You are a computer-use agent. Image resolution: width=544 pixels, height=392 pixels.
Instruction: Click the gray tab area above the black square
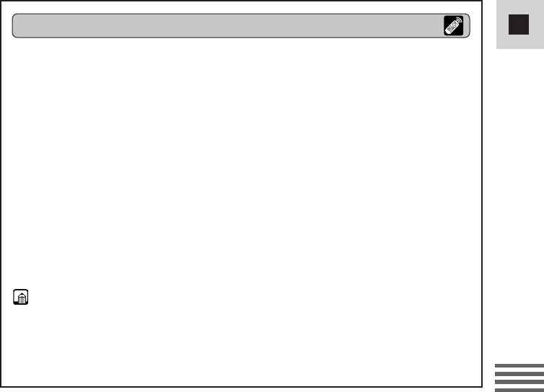pyautogui.click(x=520, y=7)
